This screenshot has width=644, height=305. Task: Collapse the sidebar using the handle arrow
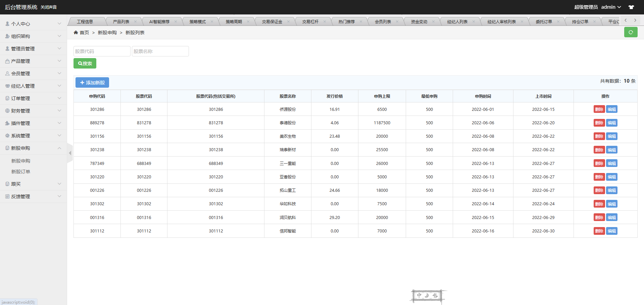(70, 153)
